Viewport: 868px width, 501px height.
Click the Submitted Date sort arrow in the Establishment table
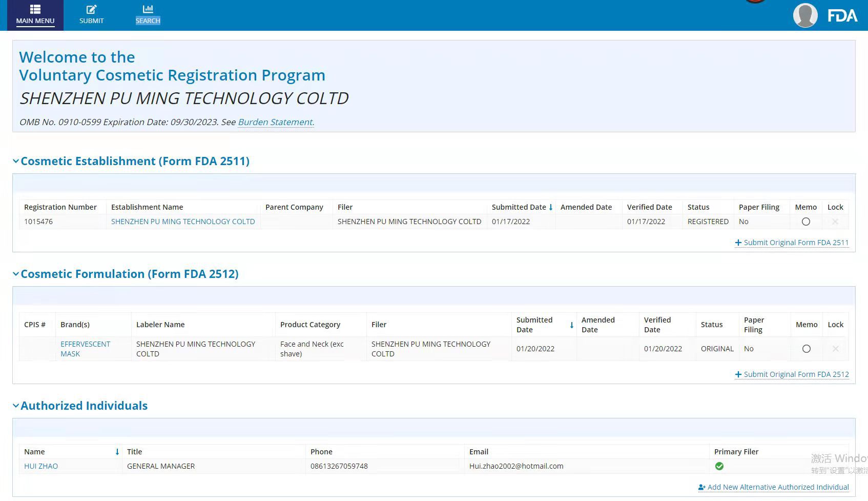[x=551, y=207]
